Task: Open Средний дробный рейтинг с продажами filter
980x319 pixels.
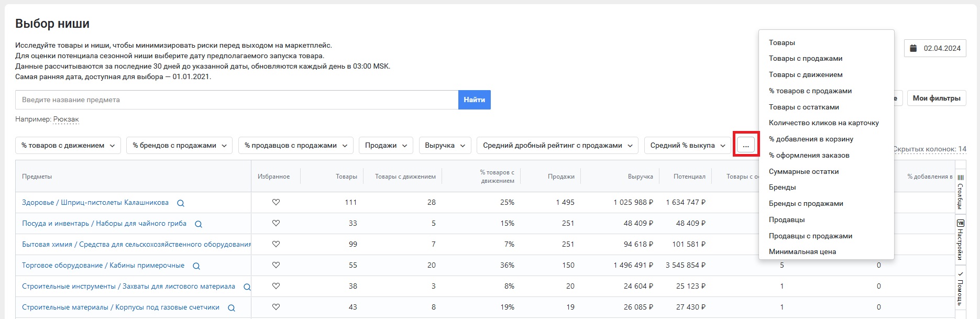Action: (x=557, y=146)
